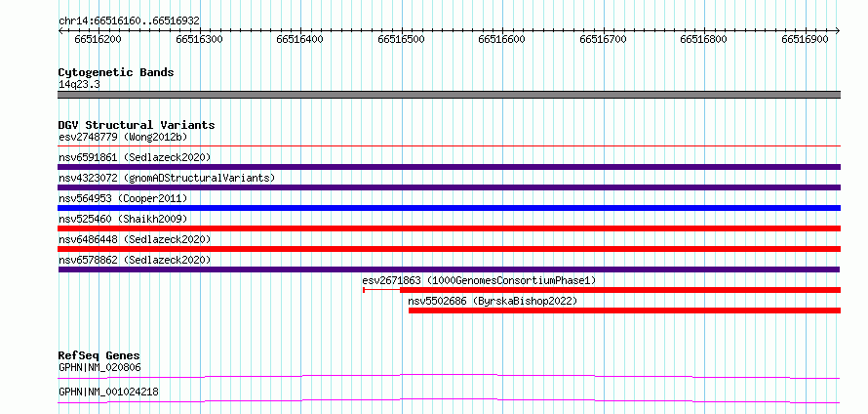Click the 14q23.3 band label
The height and width of the screenshot is (414, 868).
coord(79,85)
